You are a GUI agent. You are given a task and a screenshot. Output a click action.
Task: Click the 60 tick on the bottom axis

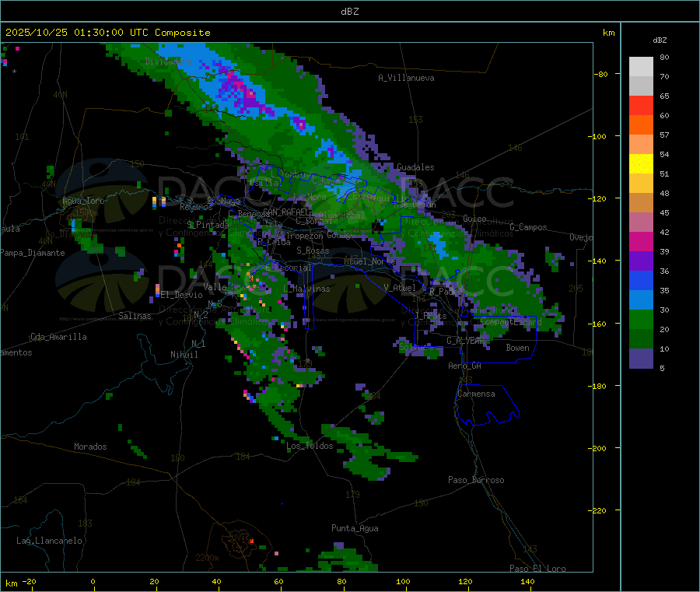278,581
